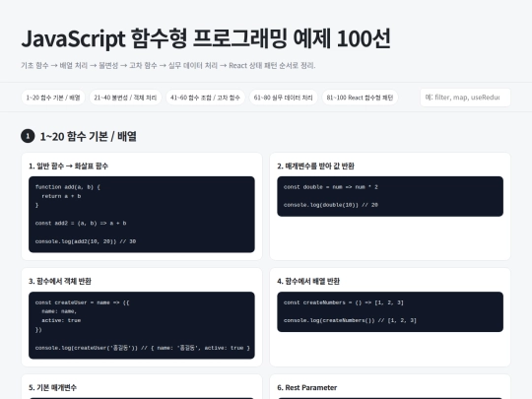The image size is (532, 399).
Task: Click the code line const double = num => num * 2
Action: pyautogui.click(x=331, y=187)
